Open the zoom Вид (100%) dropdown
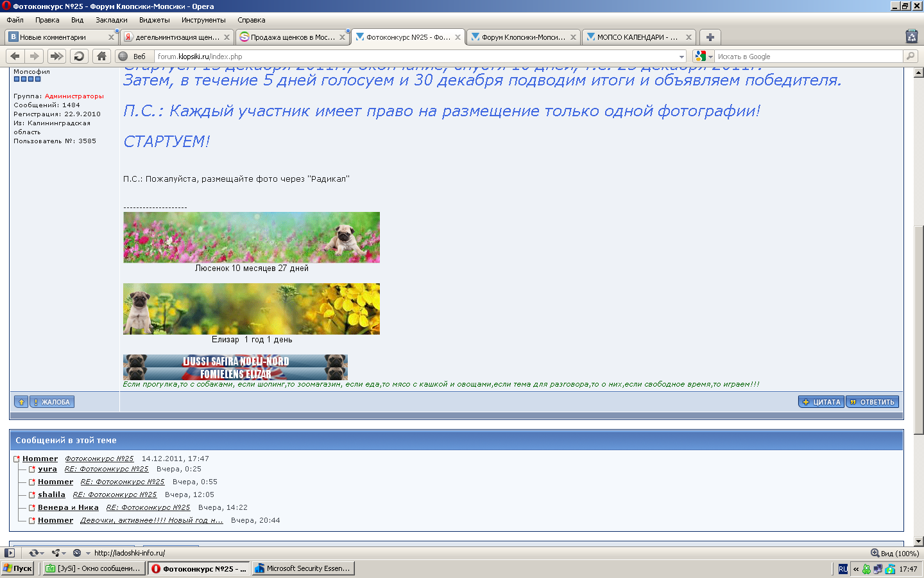Viewport: 924px width, 578px height. (894, 553)
